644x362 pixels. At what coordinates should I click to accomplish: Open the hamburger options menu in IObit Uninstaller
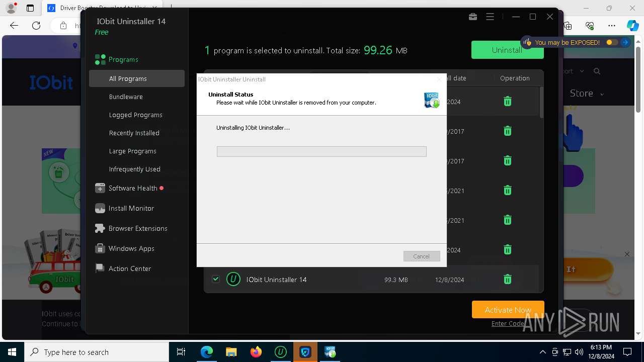pos(490,17)
